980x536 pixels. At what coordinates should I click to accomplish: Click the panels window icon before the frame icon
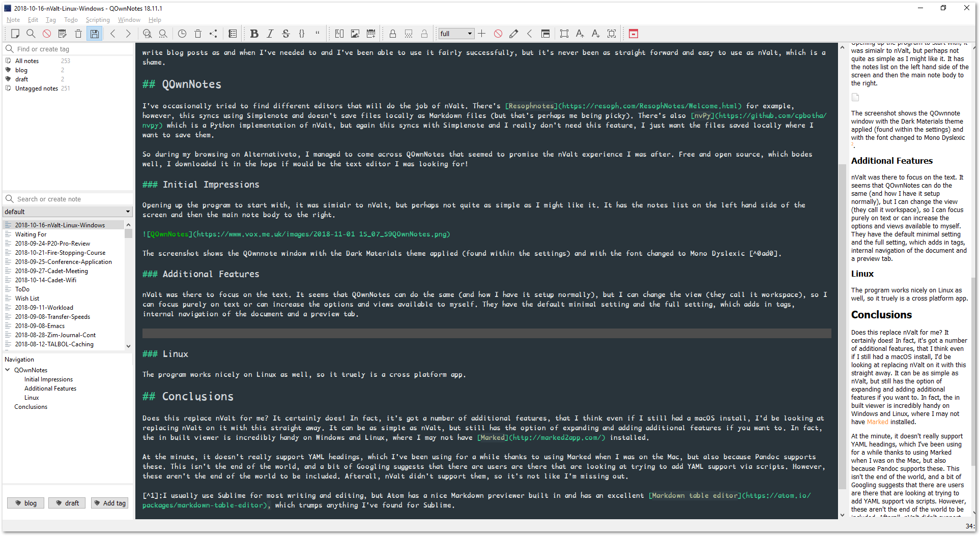(545, 34)
